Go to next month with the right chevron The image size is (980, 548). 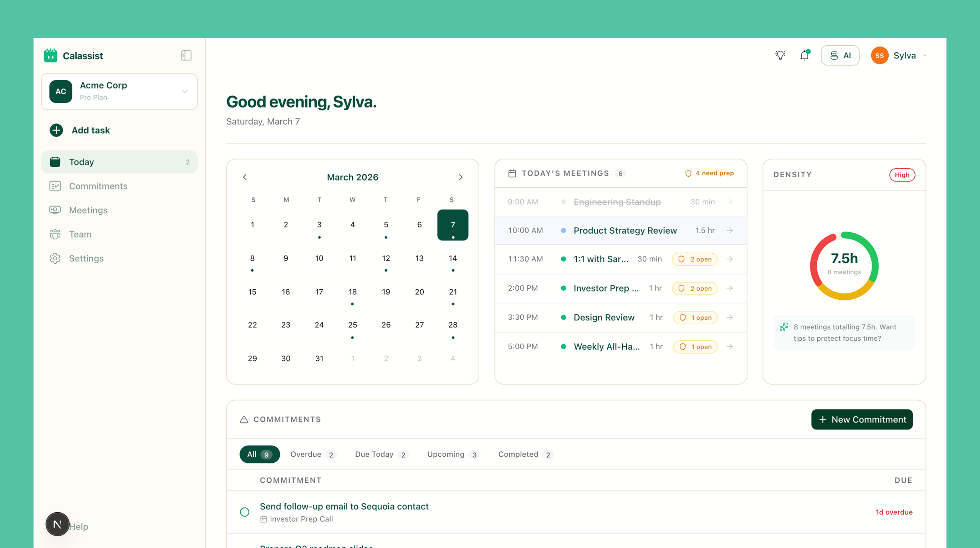pos(461,177)
